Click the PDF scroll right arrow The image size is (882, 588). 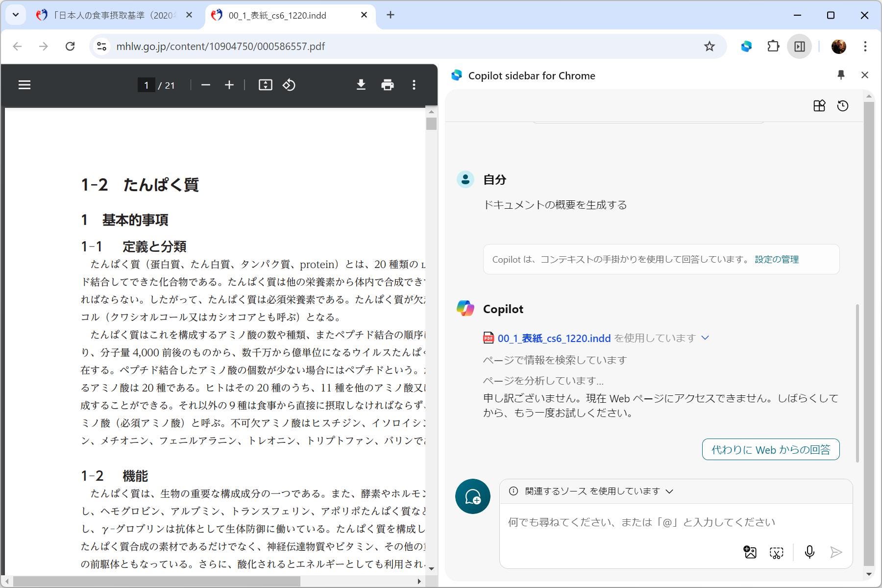tap(419, 582)
